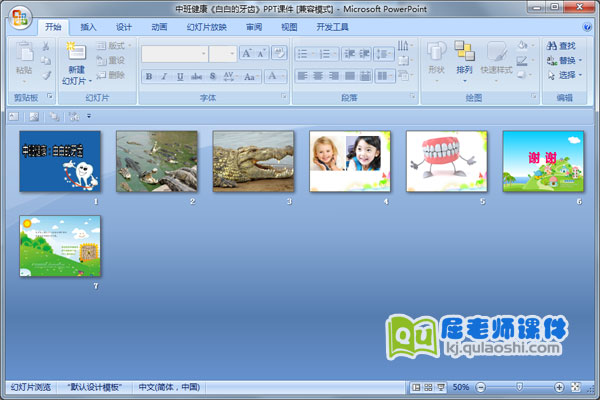Toggle strikethrough formatting
600x400 pixels.
[x=196, y=76]
